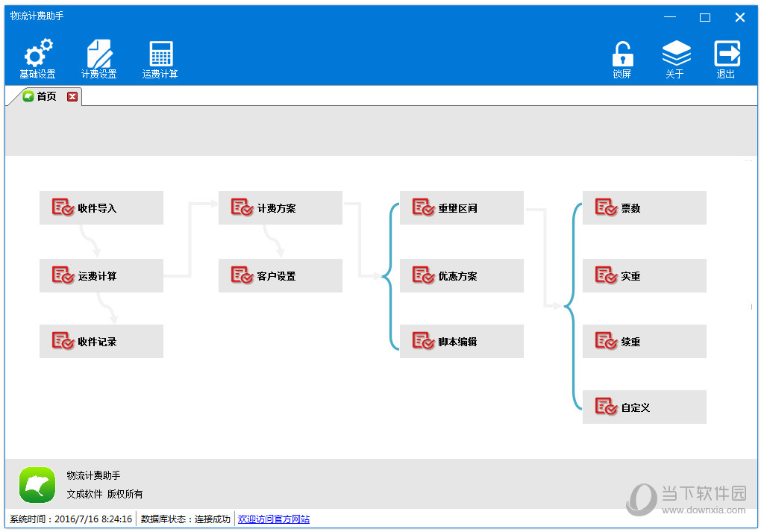Select the 续重 label
Screen dimensions: 764x532
630,342
